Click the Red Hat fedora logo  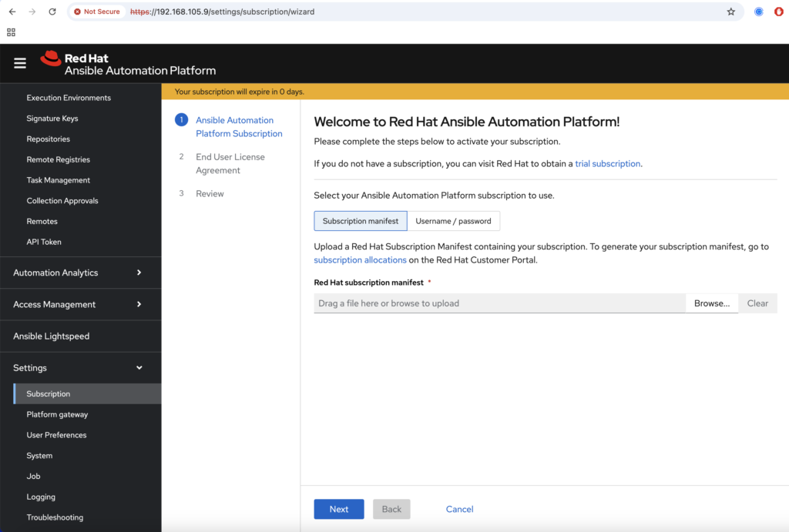(50, 59)
